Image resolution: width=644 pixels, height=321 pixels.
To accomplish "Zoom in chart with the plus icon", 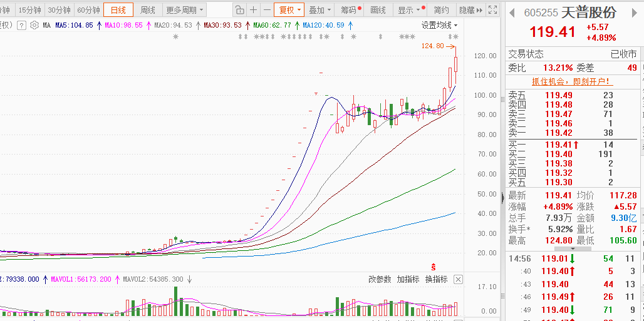I will tap(254, 10).
